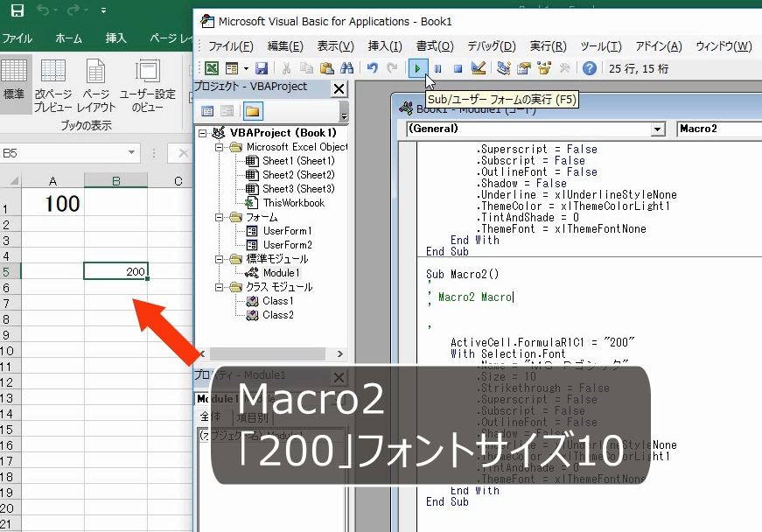Click the Insert UserForm toolbar icon

[x=232, y=68]
